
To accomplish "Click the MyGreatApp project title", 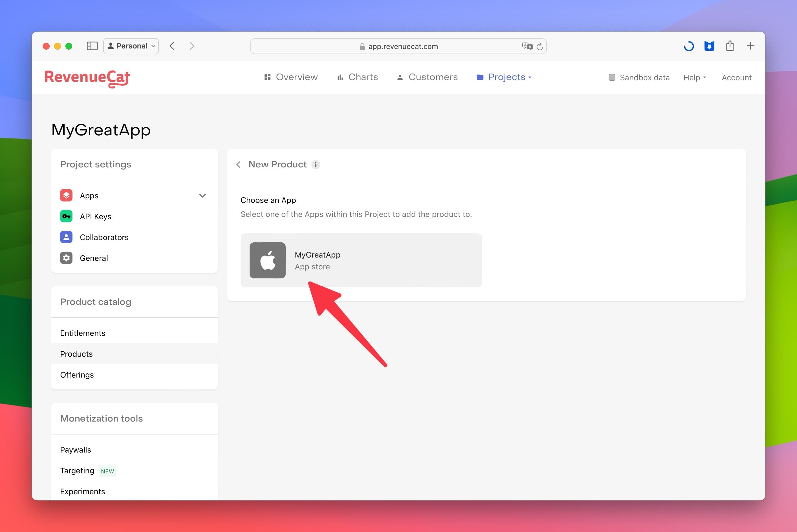I will (101, 130).
